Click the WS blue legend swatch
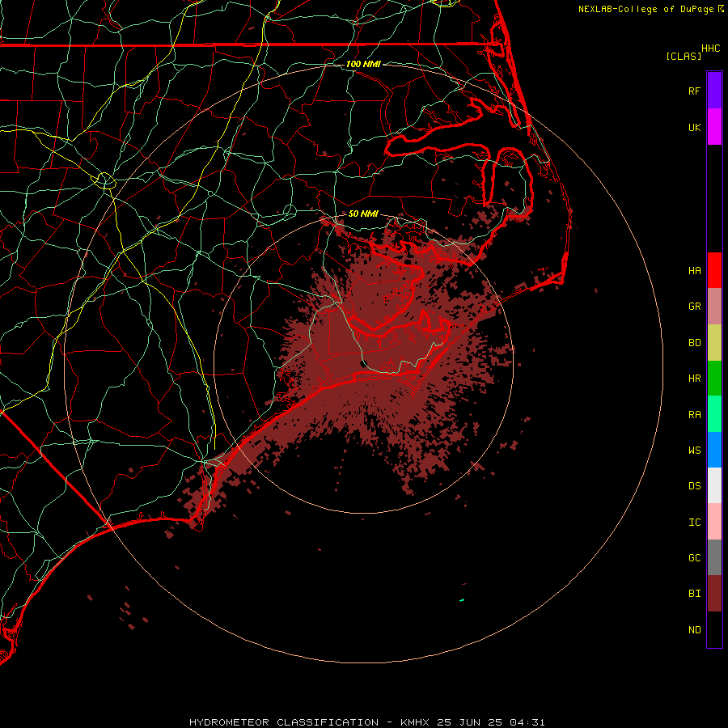The width and height of the screenshot is (728, 728). tap(714, 450)
